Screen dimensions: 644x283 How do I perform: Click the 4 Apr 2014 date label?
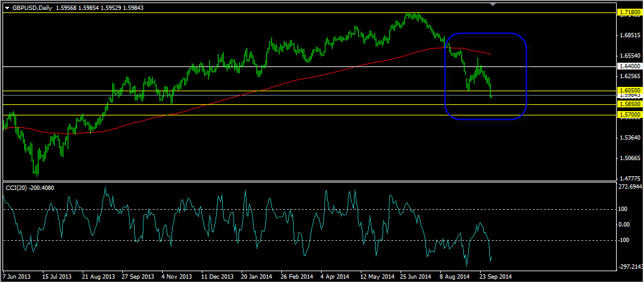[335, 276]
